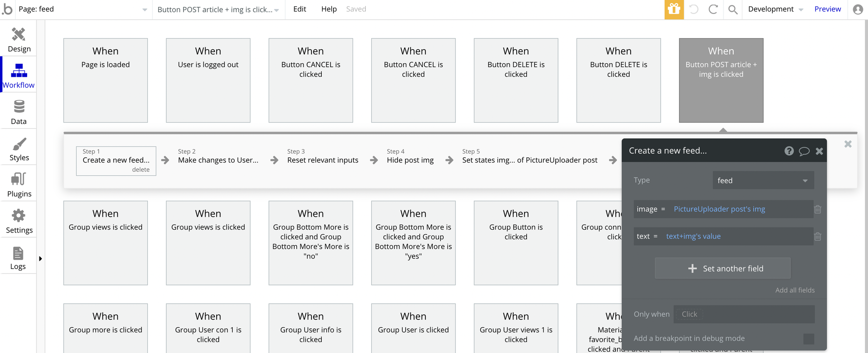
Task: Toggle the debug mode breakpoint checkbox
Action: click(808, 339)
